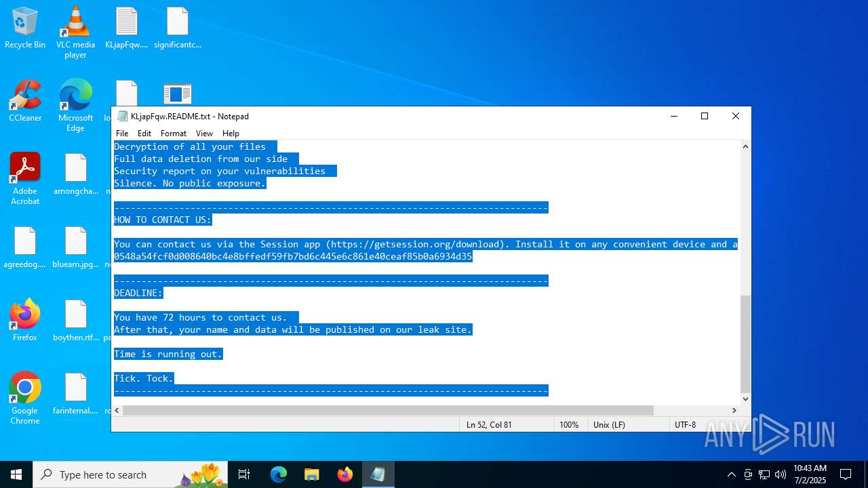
Task: Open network status tray icon
Action: pyautogui.click(x=764, y=474)
